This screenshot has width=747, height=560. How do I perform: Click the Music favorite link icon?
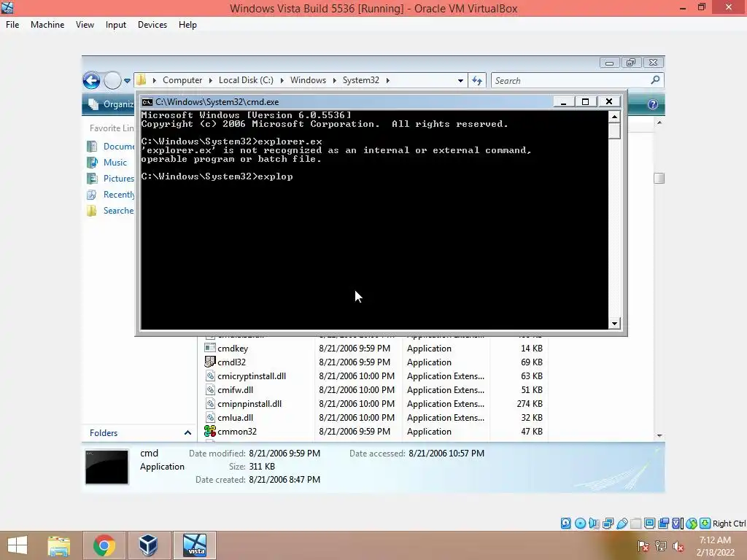tap(92, 163)
